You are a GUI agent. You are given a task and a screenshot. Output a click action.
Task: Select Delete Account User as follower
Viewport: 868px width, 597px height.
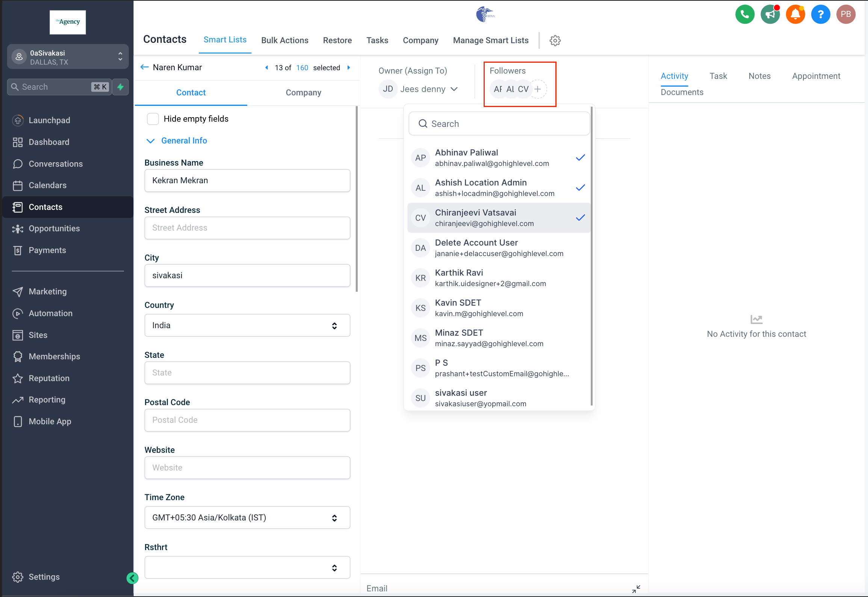point(498,248)
